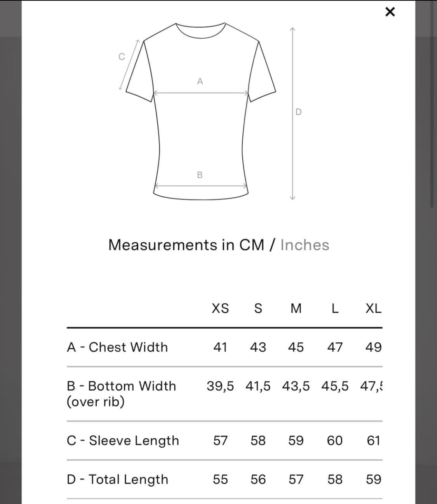Click the vertical total length arrow
The width and height of the screenshot is (437, 504).
[293, 113]
